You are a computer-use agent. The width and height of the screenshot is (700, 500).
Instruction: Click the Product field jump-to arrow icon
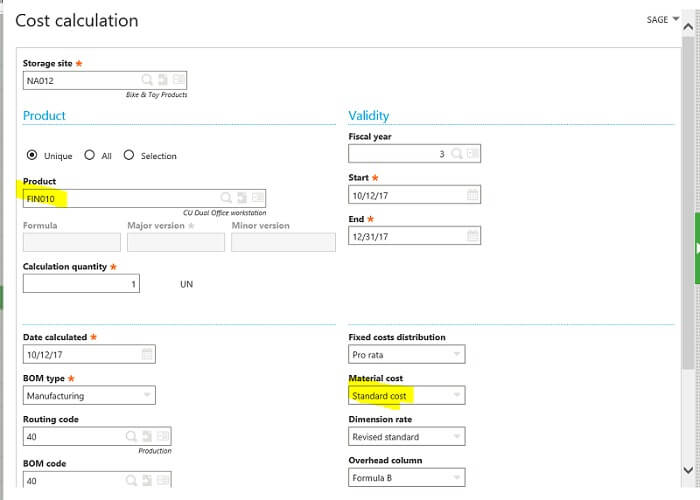[242, 198]
